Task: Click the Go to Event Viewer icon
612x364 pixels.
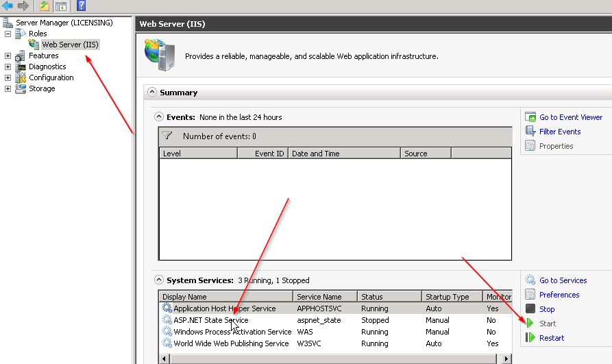Action: [x=530, y=117]
